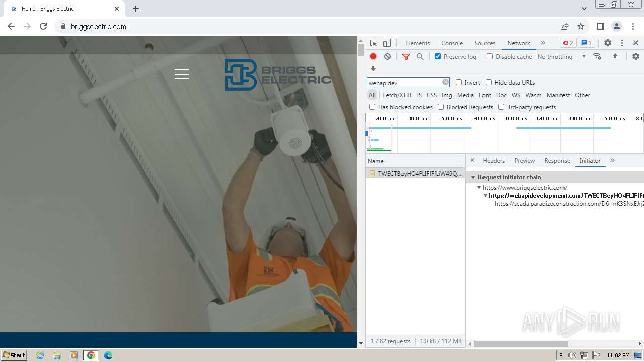Screen dimensions: 644x362
Task: Open the network search magnifier
Action: pyautogui.click(x=420, y=57)
